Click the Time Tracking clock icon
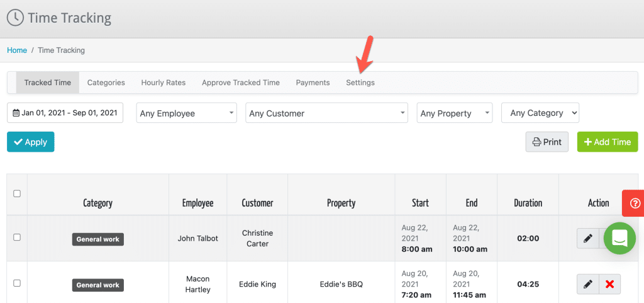Viewport: 644px width, 303px height. pyautogui.click(x=15, y=18)
